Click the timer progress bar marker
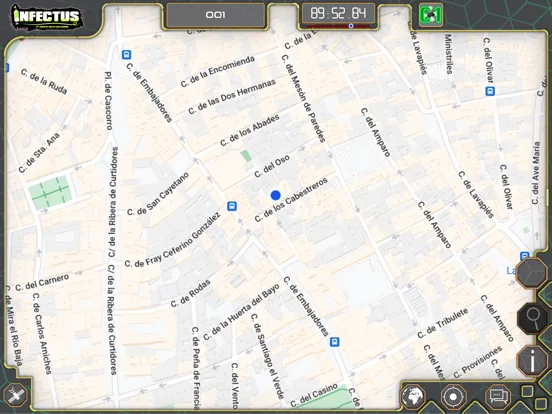The width and height of the screenshot is (552, 414). [351, 26]
